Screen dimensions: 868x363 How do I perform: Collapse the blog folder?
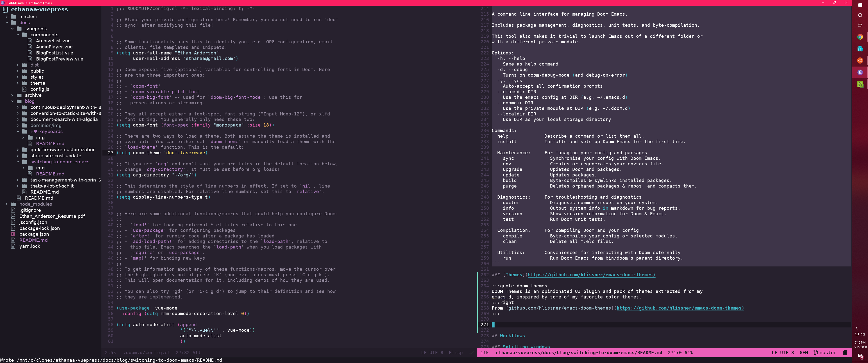coord(12,101)
